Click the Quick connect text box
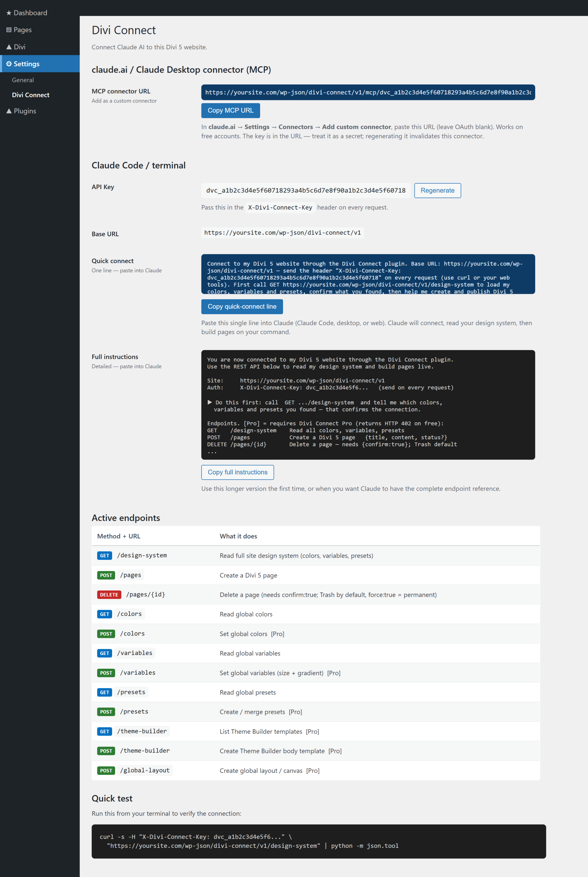Screen dimensions: 588x877 (x=368, y=274)
